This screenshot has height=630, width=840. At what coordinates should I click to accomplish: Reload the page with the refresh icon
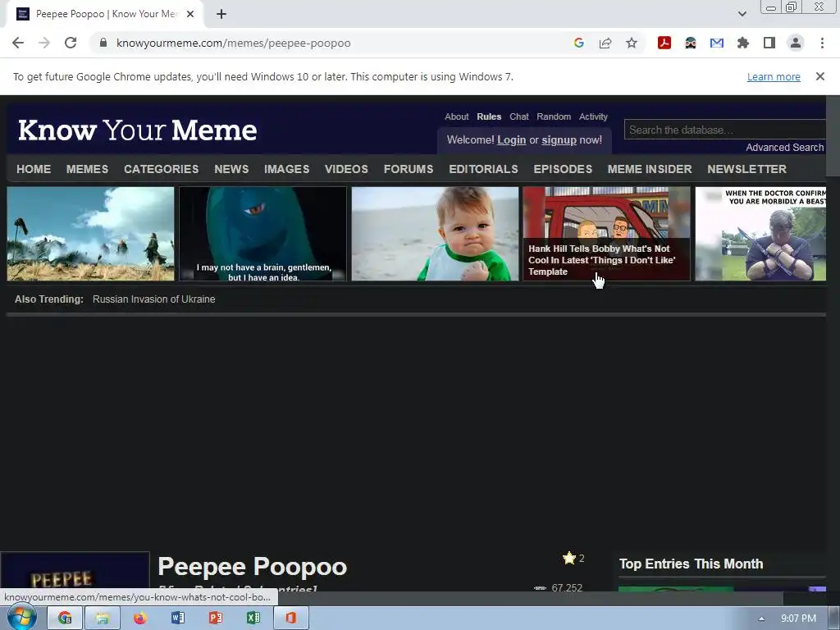[71, 43]
